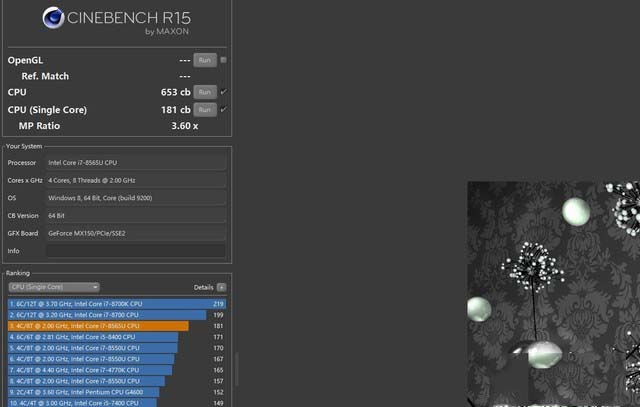Viewport: 640px width, 407px height.
Task: Click the Cinebench R15 logo icon
Action: point(53,18)
